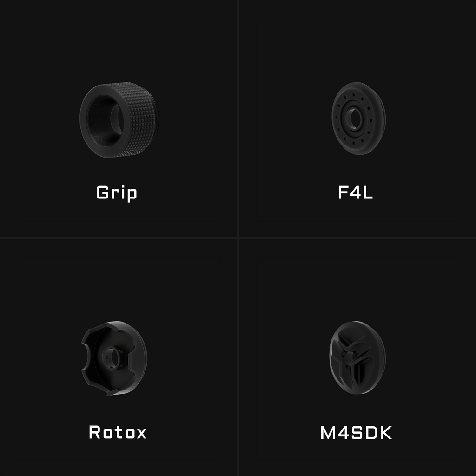Click the "M4SDK" product title
The width and height of the screenshot is (476, 476).
coord(356,433)
